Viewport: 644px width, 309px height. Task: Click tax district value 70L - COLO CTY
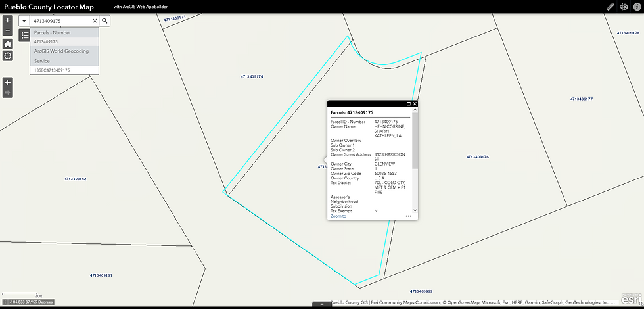(x=390, y=187)
